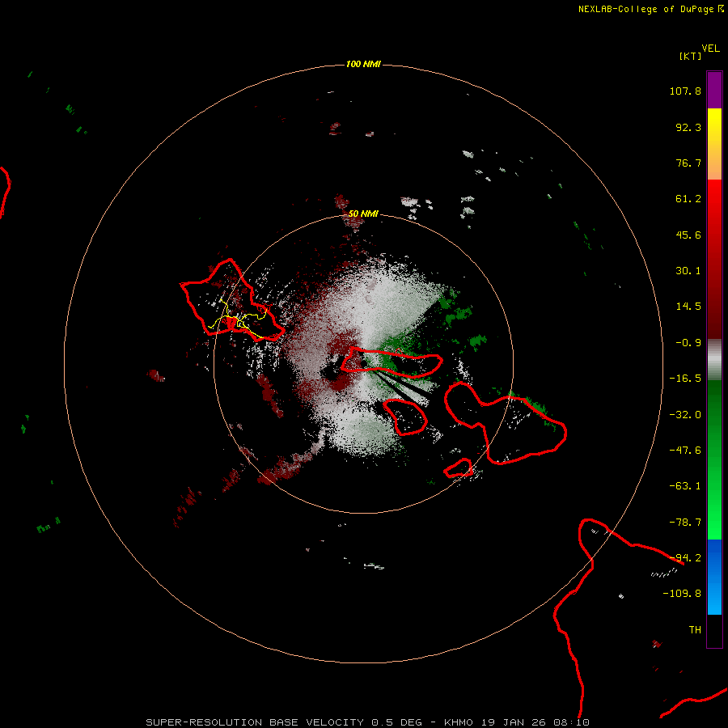Click the -94.2 velocity scale value
Screen dimensions: 728x728
pyautogui.click(x=685, y=558)
